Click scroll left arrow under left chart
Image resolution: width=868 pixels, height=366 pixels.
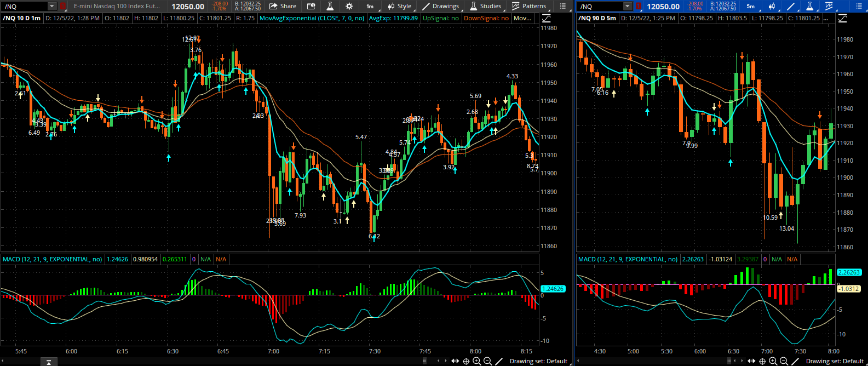click(438, 361)
